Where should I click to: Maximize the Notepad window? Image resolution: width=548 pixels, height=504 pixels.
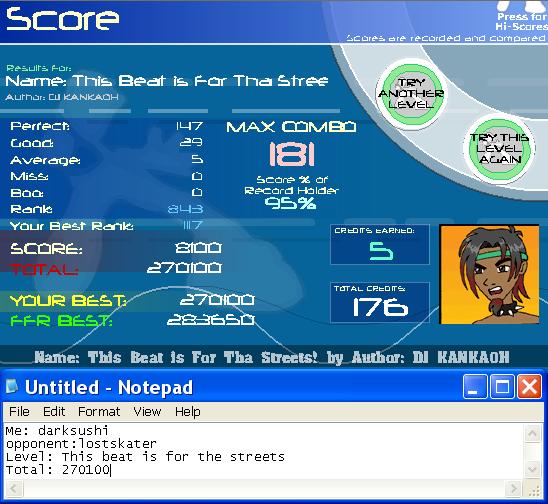pyautogui.click(x=502, y=387)
